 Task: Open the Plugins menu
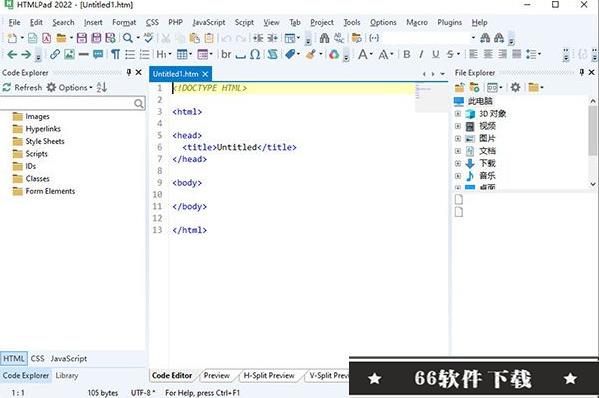tap(450, 23)
